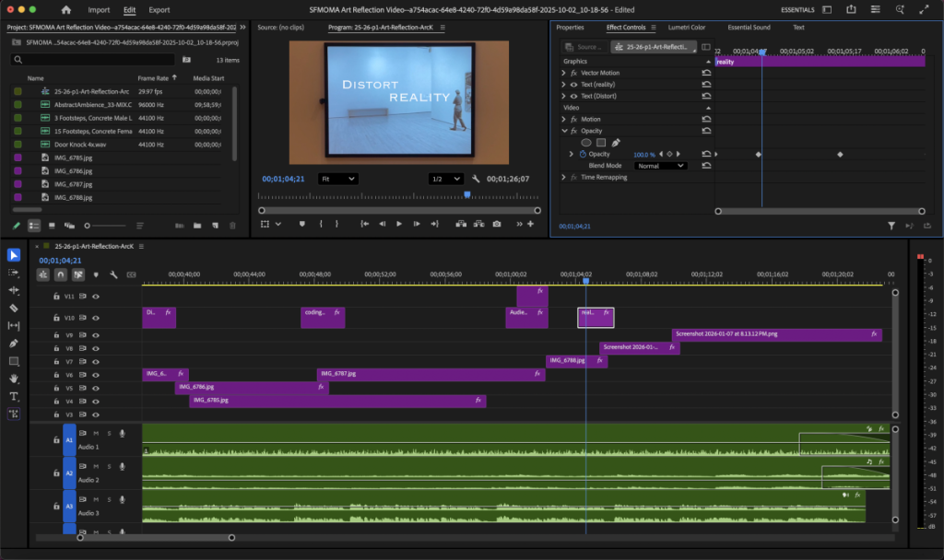Hide Text (reality) layer eye
The width and height of the screenshot is (944, 560).
coord(573,85)
